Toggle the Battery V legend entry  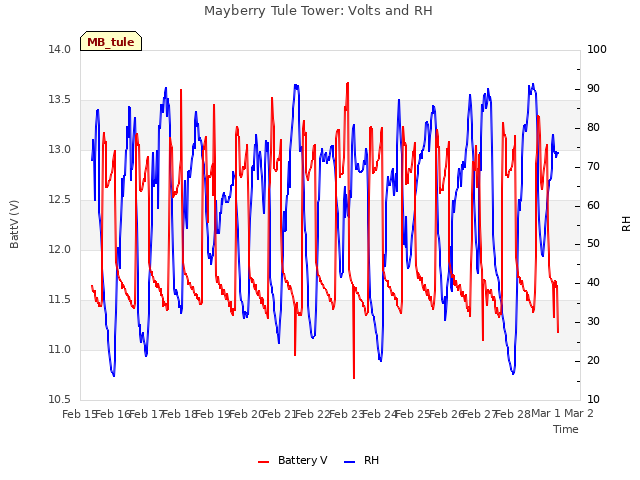coord(293,460)
